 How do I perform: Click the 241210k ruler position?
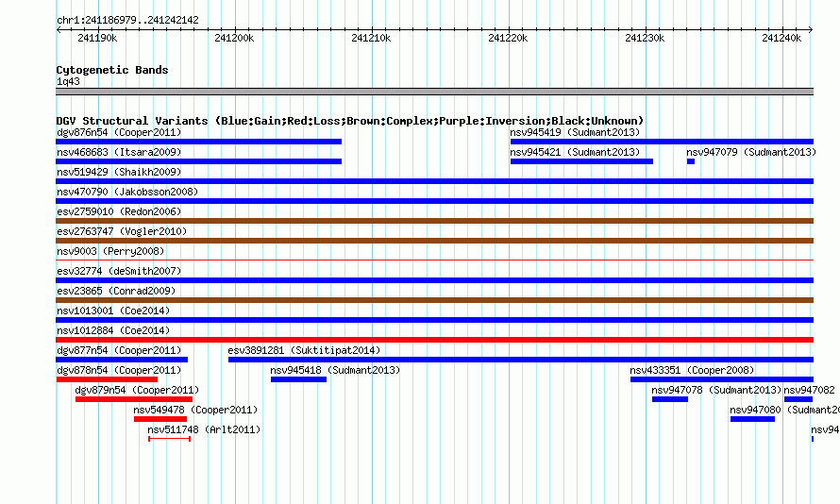(371, 38)
